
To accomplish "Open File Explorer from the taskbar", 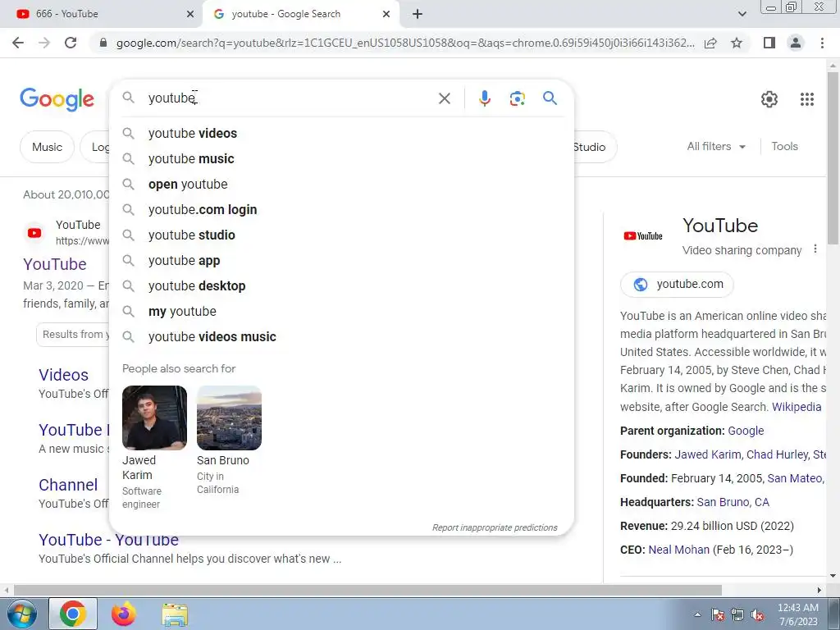I will tap(175, 614).
